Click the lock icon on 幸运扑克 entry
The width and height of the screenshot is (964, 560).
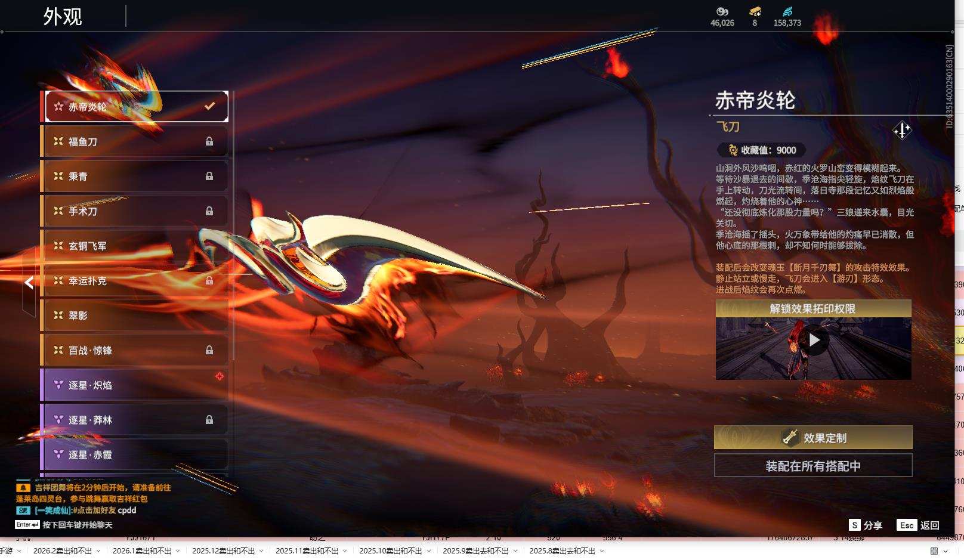pos(209,280)
